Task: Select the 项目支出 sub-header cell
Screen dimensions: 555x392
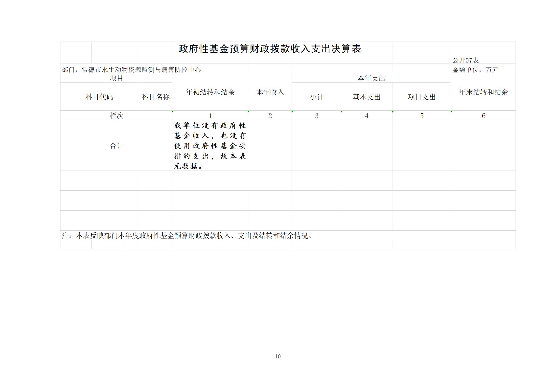Action: click(421, 97)
